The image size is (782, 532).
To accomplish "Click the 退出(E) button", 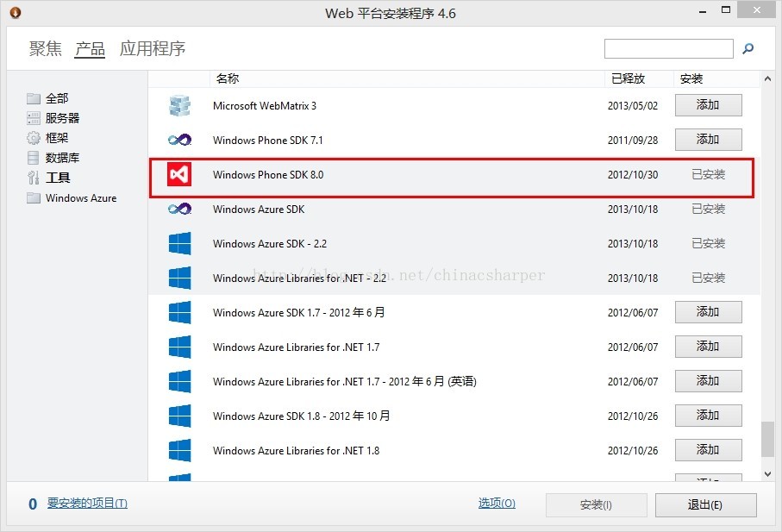I will [705, 505].
